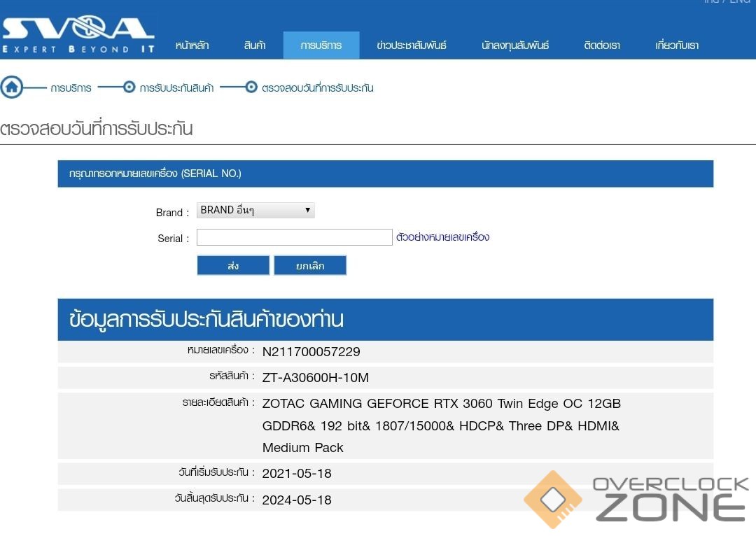This screenshot has height=536, width=756.
Task: Open the Brand dropdown
Action: (x=255, y=210)
